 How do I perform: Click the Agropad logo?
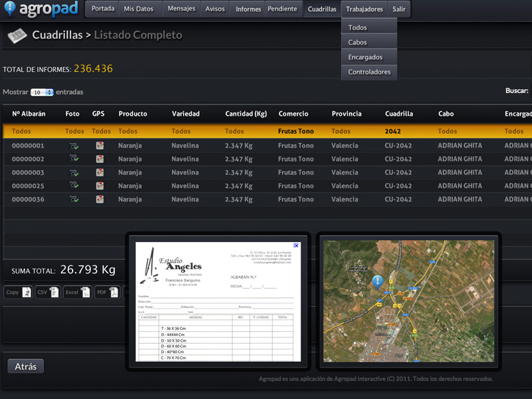point(40,9)
